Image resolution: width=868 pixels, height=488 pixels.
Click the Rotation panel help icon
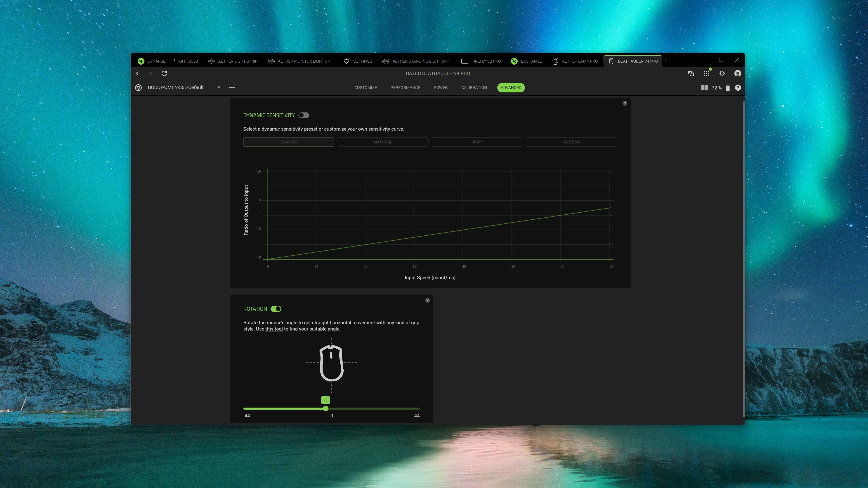coord(427,300)
